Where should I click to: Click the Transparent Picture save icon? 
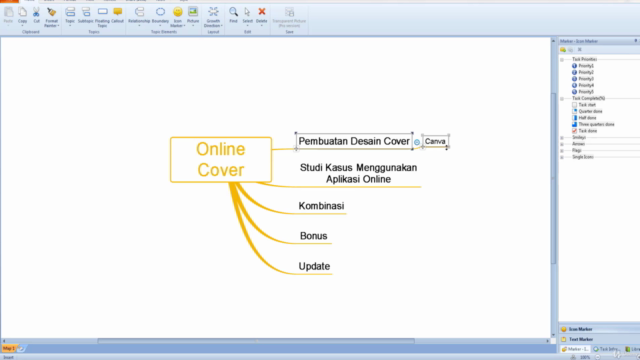click(x=289, y=12)
